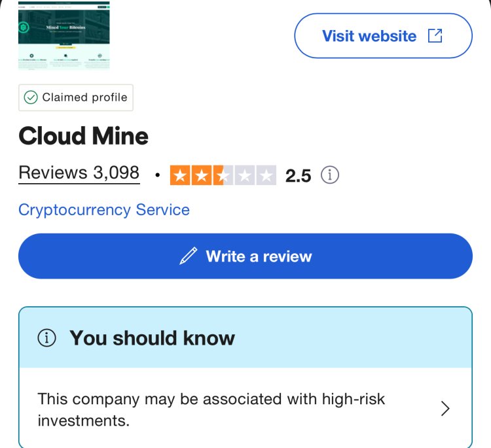
Task: Open the Cryptocurrency Service category link
Action: 104,209
